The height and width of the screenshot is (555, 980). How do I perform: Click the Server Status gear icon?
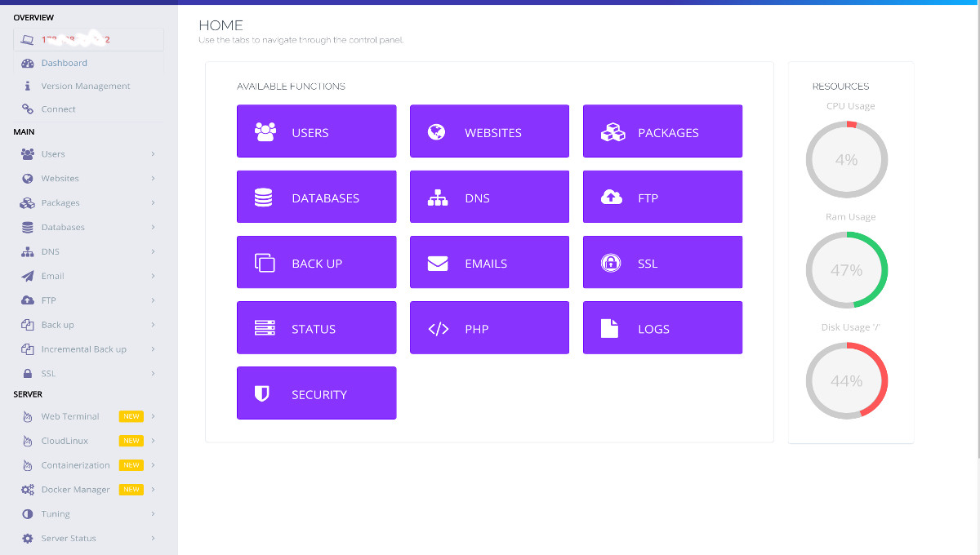click(27, 538)
